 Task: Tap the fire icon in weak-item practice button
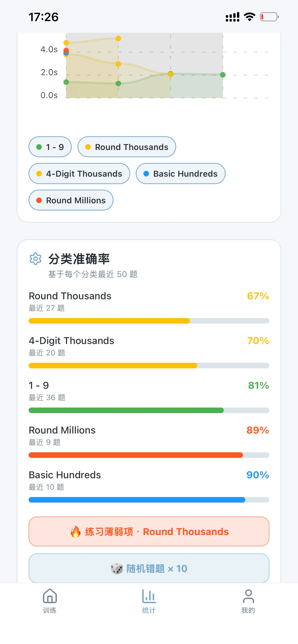point(76,532)
